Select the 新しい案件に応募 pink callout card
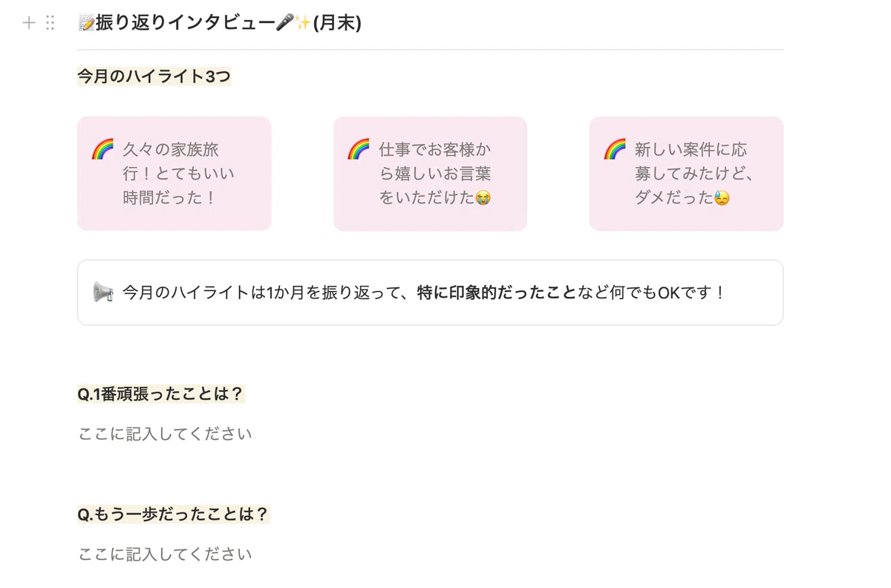The width and height of the screenshot is (891, 588). tap(687, 174)
